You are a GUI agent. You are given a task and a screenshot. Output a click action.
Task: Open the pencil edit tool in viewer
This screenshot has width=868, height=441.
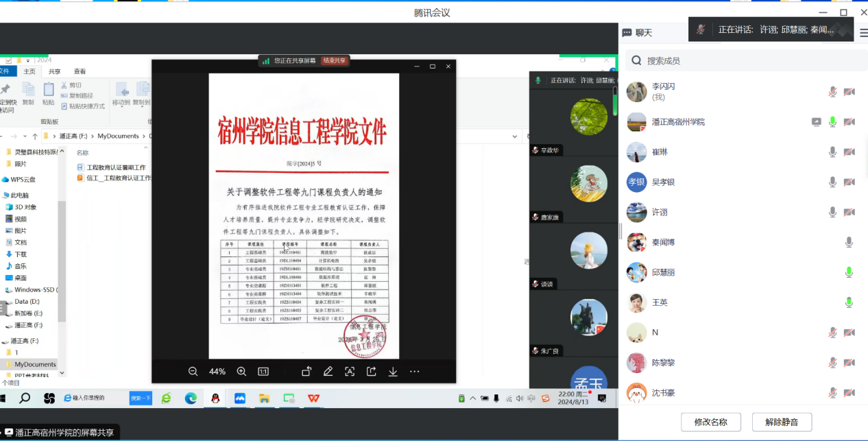coord(328,371)
